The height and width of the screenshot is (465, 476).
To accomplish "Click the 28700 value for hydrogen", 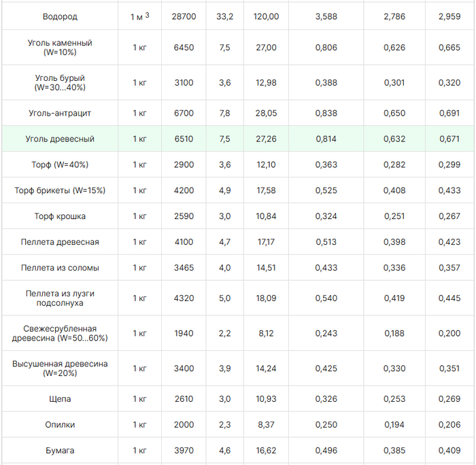I will coord(184,16).
